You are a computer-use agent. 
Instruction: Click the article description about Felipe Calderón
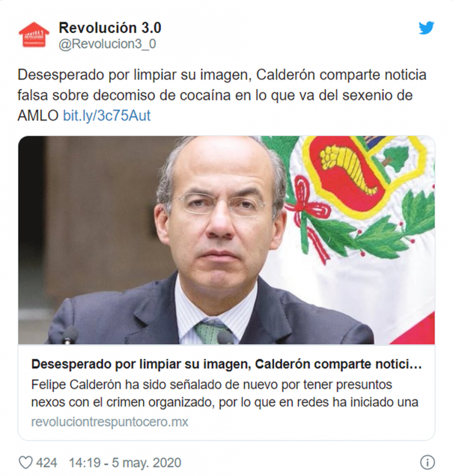pyautogui.click(x=225, y=393)
